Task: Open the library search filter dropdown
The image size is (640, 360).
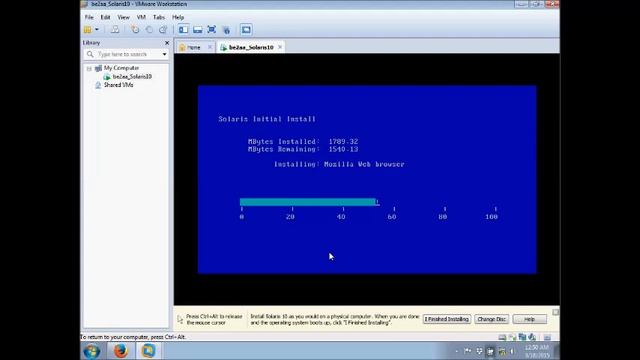Action: click(x=164, y=54)
